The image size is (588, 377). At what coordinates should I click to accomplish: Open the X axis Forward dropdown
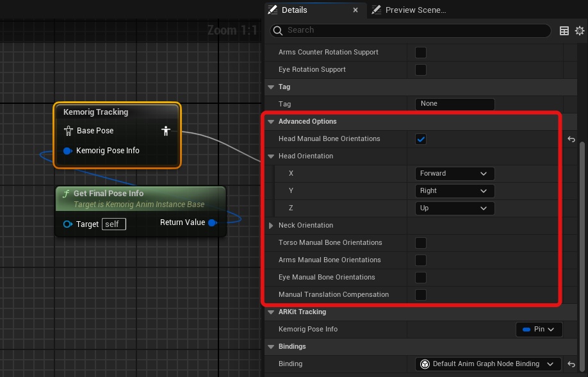point(454,174)
